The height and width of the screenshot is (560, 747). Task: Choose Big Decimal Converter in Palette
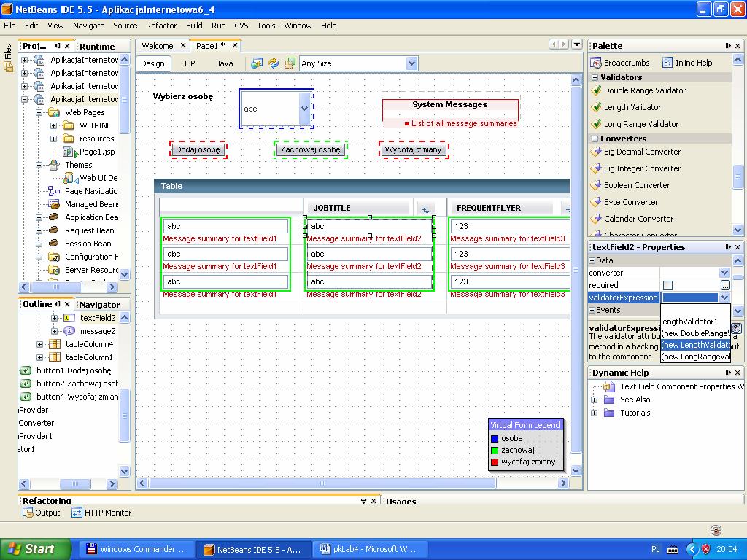tap(636, 152)
